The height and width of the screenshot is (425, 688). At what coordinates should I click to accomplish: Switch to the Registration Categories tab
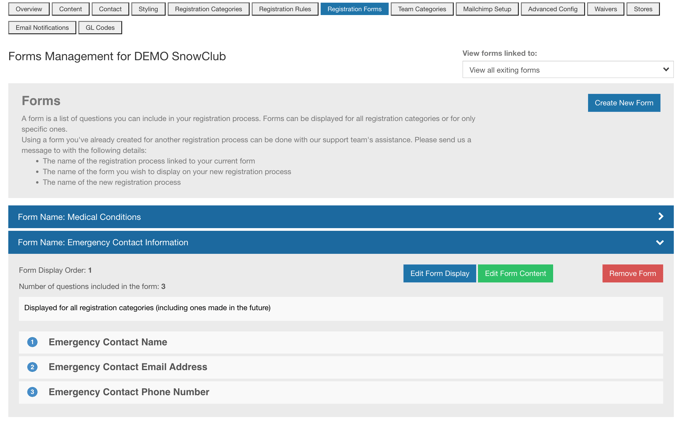(x=208, y=9)
